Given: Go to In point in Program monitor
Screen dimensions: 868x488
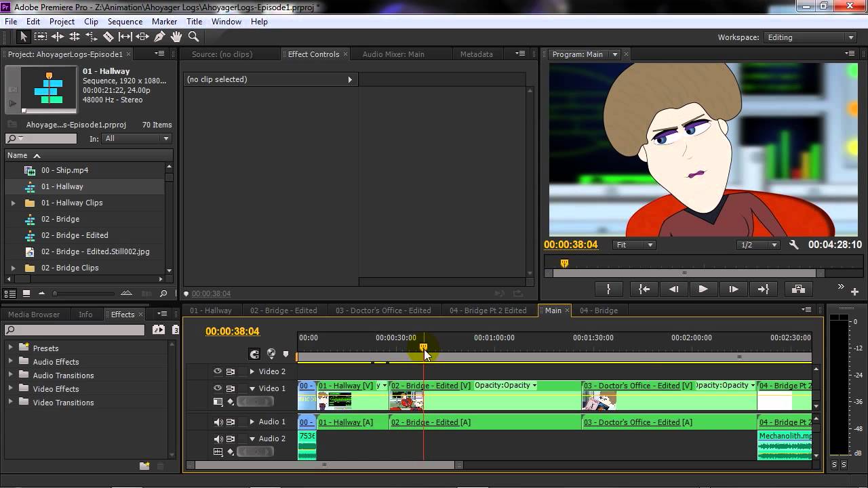Looking at the screenshot, I should pos(644,289).
